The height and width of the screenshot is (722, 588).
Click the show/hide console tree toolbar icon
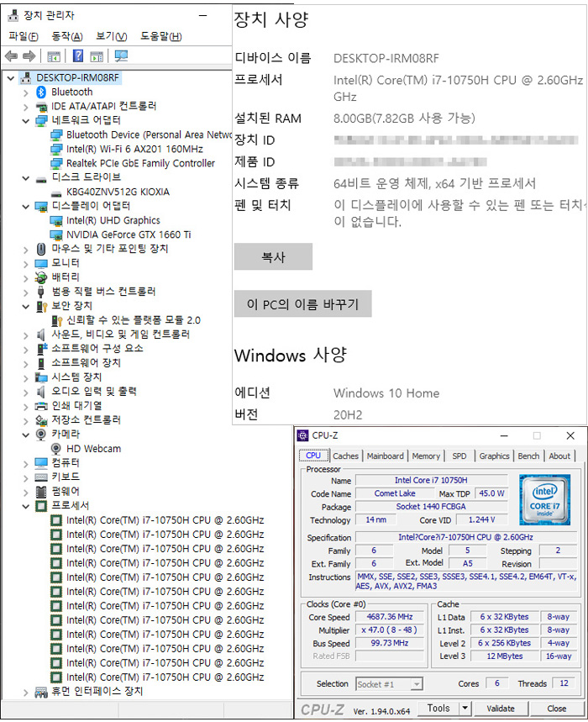(x=54, y=56)
